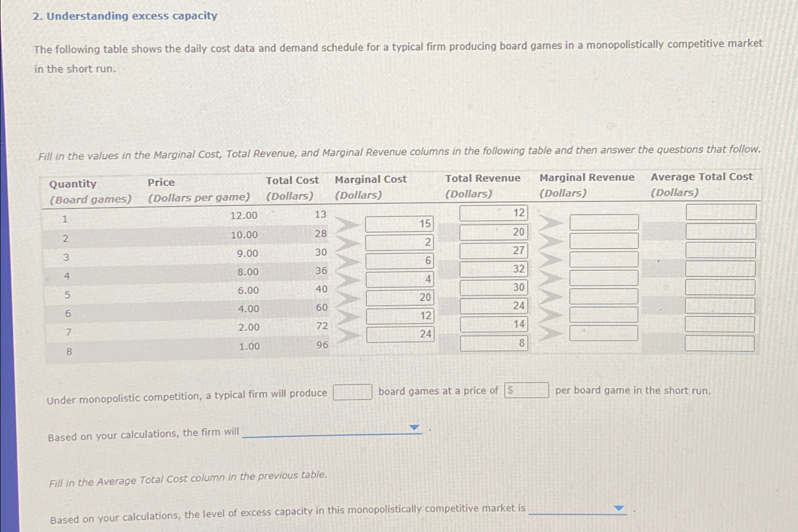Click the first empty Marginal Revenue box

[x=604, y=222]
